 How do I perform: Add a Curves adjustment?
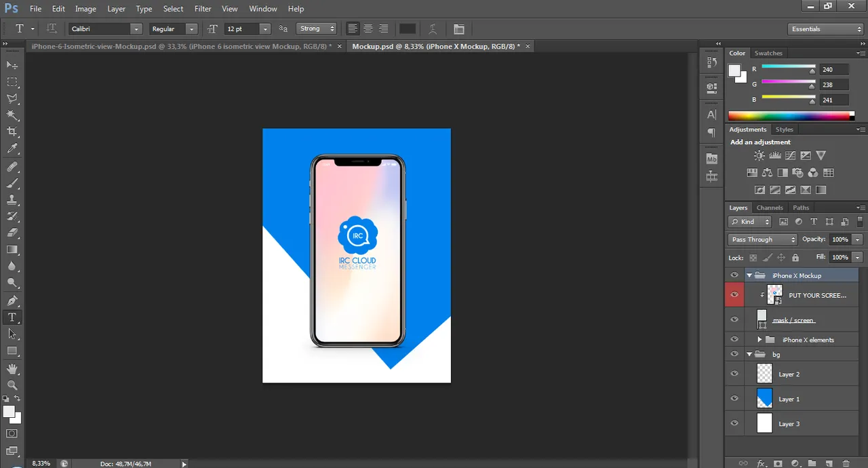[790, 156]
